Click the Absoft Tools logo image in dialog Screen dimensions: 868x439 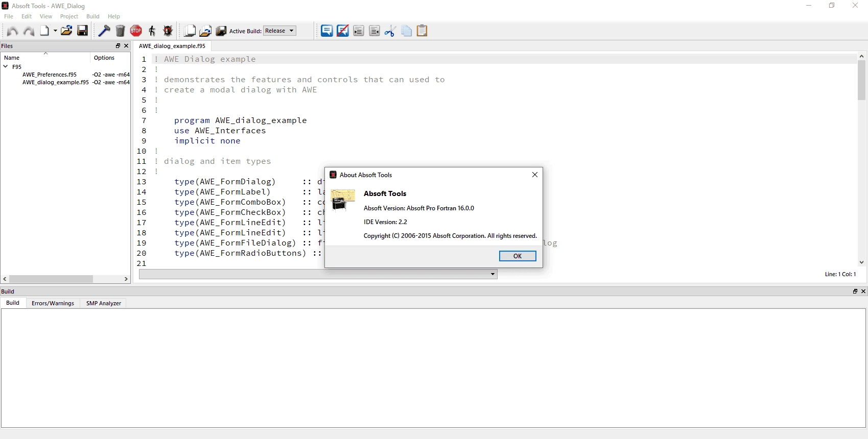click(x=343, y=200)
